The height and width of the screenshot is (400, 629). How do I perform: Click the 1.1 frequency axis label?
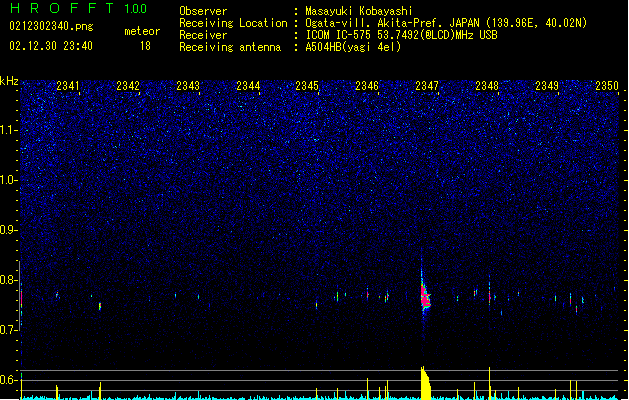pos(9,130)
